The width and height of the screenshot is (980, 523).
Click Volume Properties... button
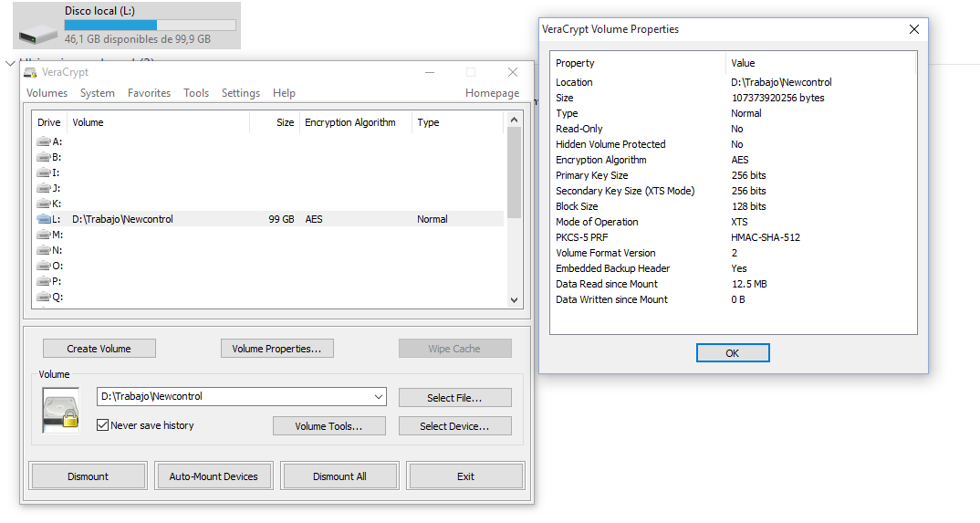(x=276, y=349)
